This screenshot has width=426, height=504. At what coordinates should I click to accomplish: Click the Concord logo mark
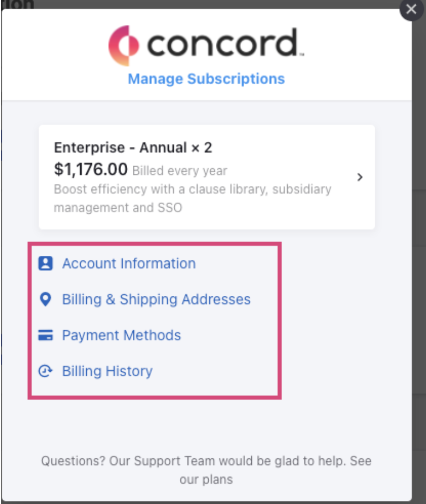[123, 44]
